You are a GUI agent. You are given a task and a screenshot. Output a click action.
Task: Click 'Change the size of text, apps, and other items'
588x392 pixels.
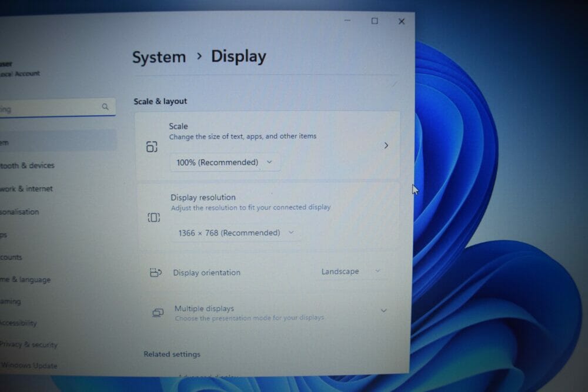click(x=243, y=136)
